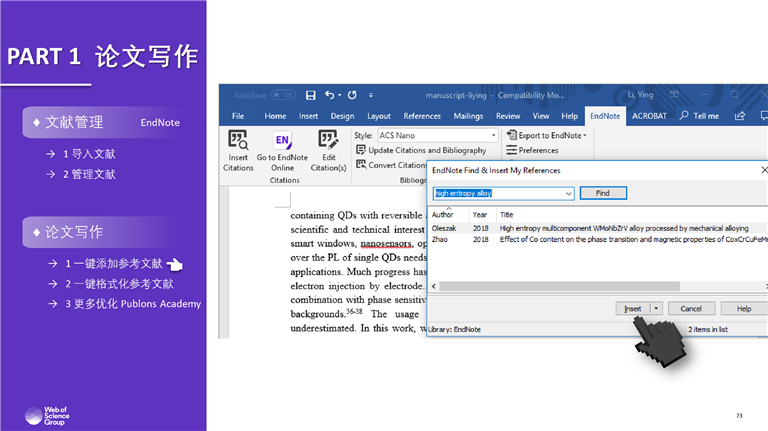
Task: Click the Find button
Action: [x=603, y=193]
